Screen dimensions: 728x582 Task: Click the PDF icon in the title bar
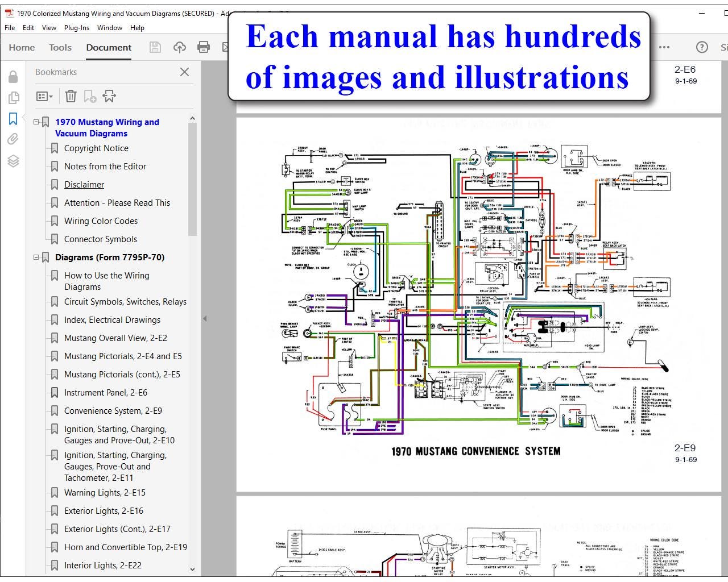coord(9,13)
